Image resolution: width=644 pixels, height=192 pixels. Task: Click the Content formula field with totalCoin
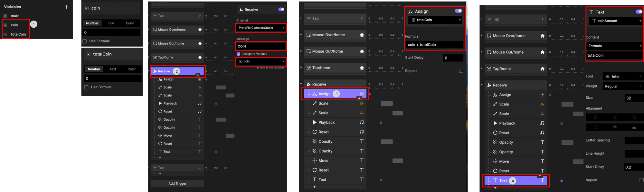614,55
